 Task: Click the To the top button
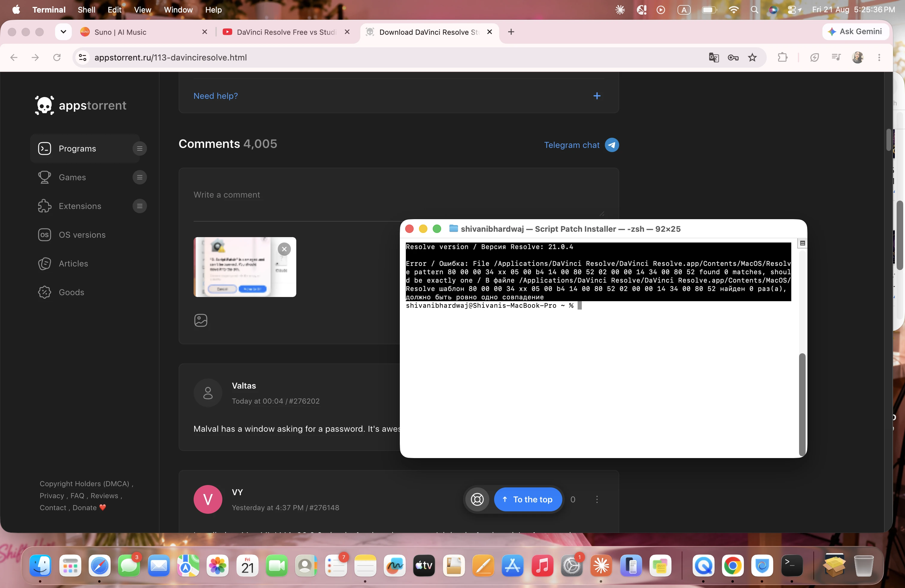(528, 499)
